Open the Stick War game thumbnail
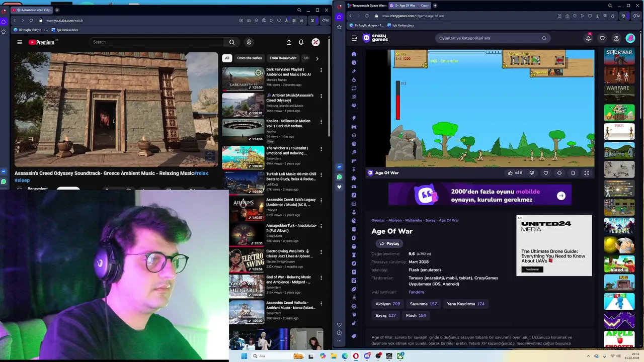Viewport: 644px width, 362px height. pyautogui.click(x=619, y=57)
